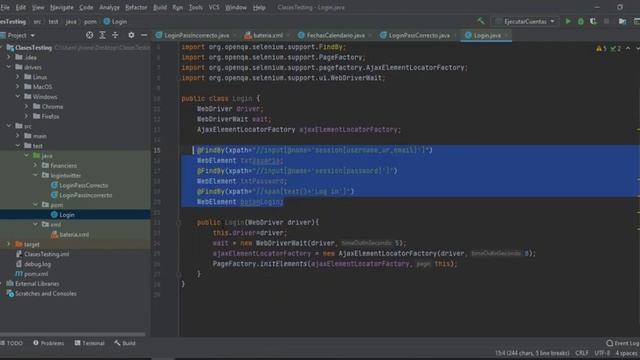
Task: Open the Help menu
Action: click(x=259, y=7)
